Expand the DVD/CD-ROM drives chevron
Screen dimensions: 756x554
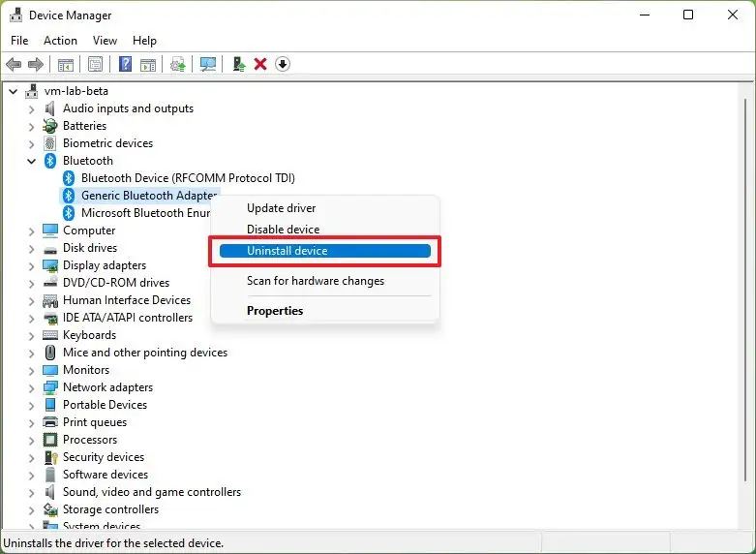32,284
